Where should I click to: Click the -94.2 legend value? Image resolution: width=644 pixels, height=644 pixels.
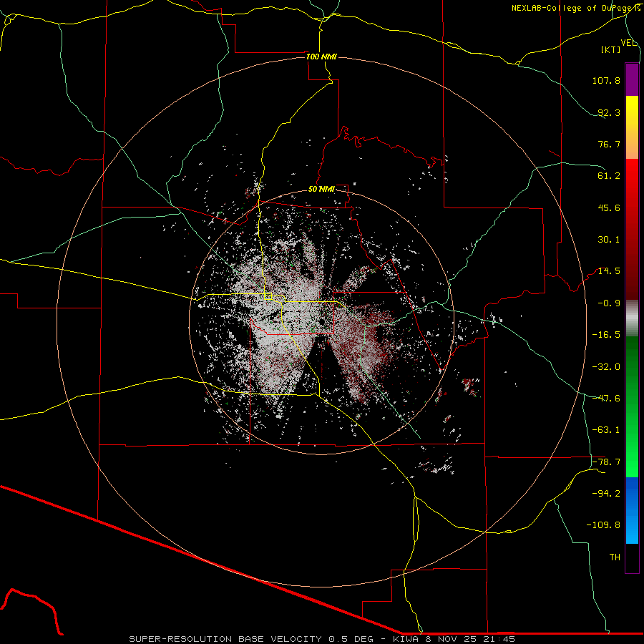point(606,494)
